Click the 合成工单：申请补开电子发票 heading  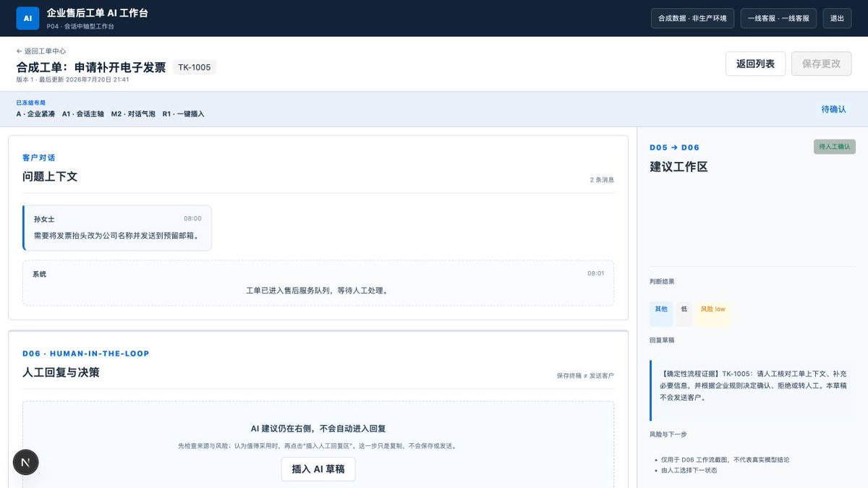(91, 67)
